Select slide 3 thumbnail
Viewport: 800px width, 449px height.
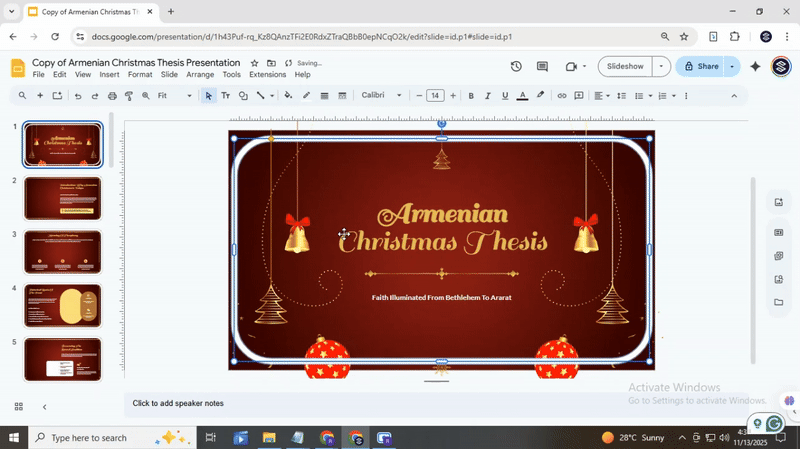62,252
